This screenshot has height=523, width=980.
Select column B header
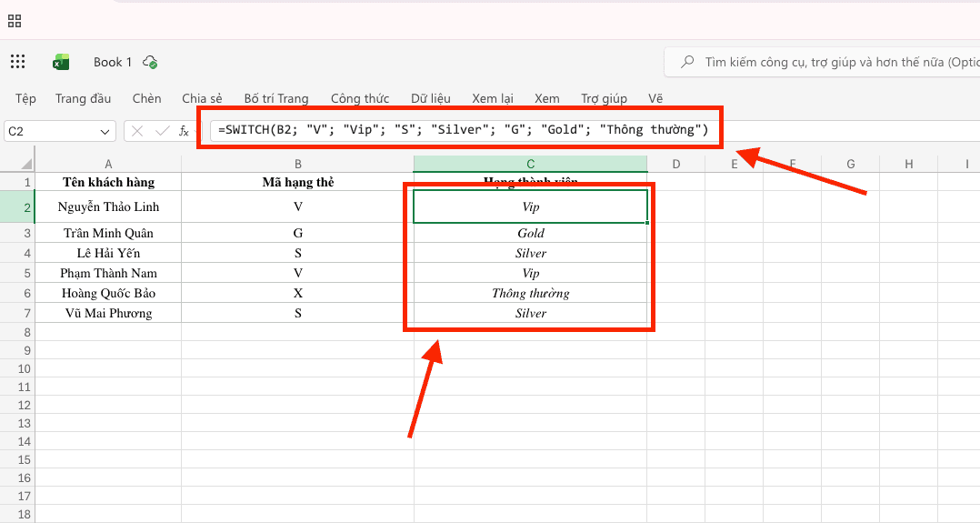click(x=297, y=164)
